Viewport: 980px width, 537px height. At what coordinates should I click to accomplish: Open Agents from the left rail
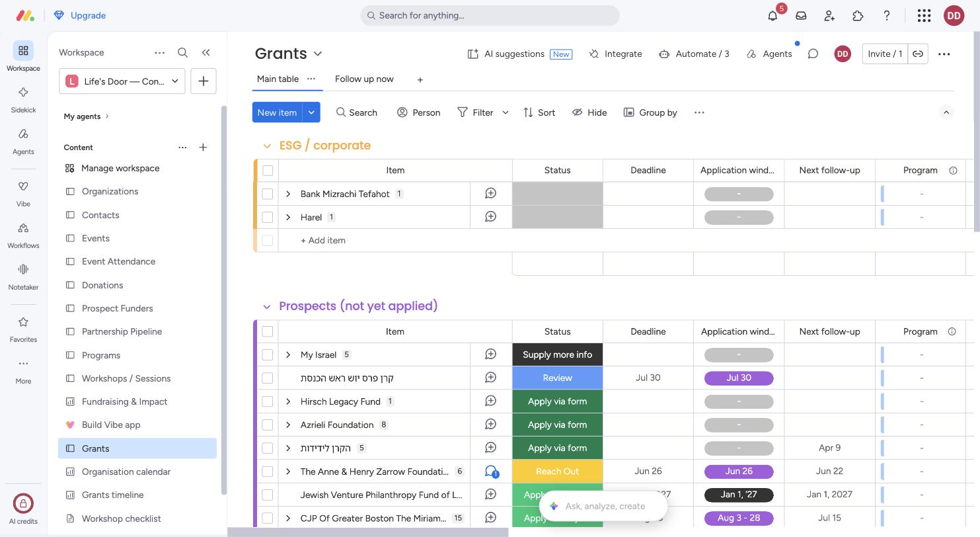[23, 141]
